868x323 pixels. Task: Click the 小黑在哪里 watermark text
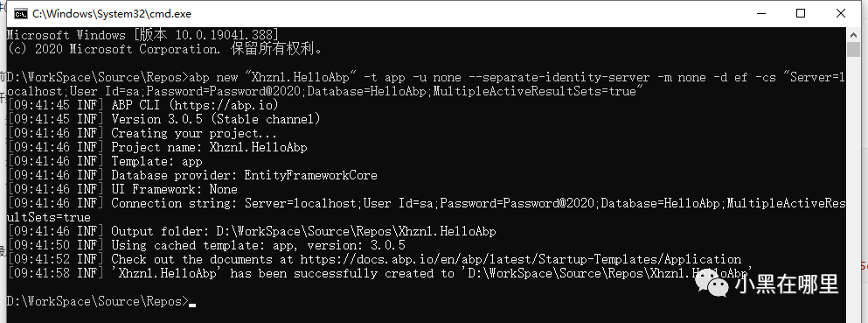787,284
